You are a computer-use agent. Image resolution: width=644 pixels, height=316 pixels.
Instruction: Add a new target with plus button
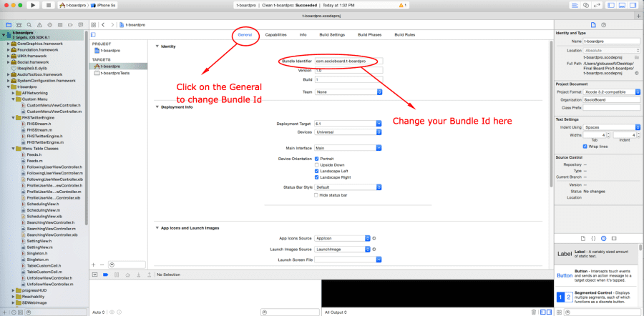coord(93,265)
